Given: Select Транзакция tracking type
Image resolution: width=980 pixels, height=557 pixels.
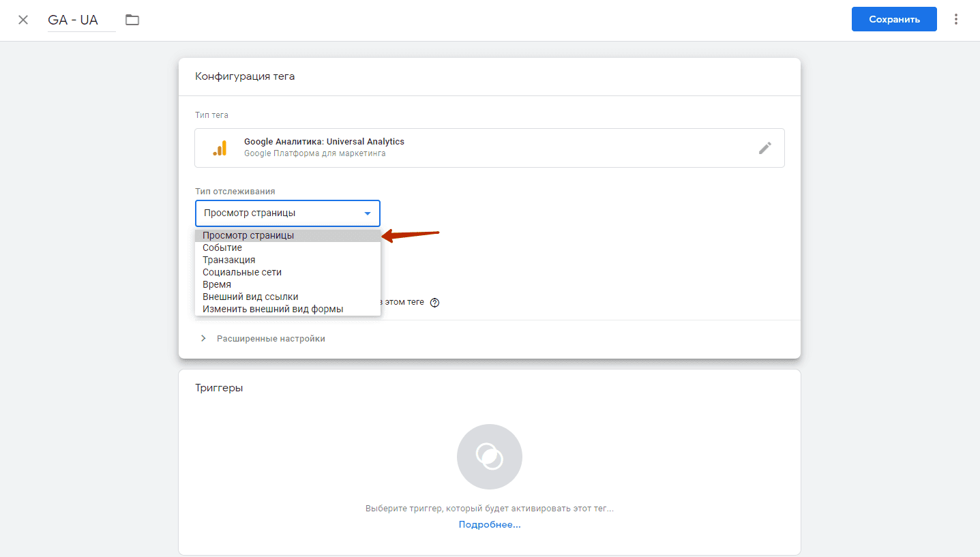Looking at the screenshot, I should (288, 260).
